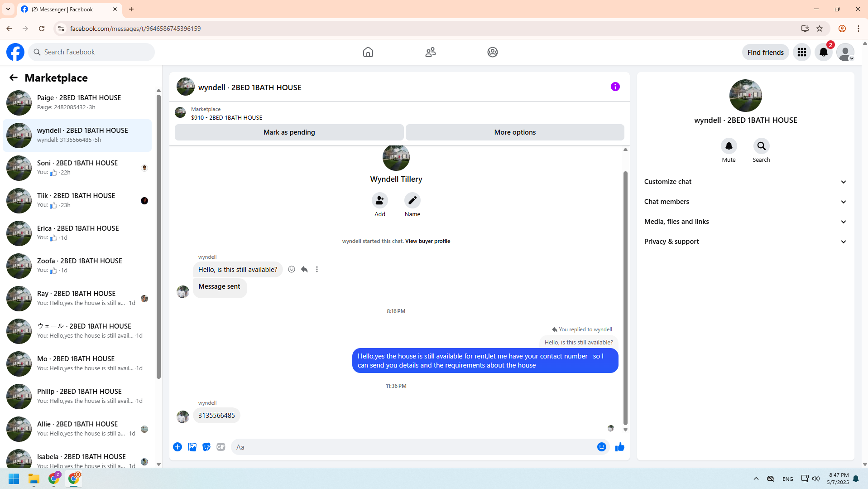
Task: Add people to the chat
Action: point(379,200)
